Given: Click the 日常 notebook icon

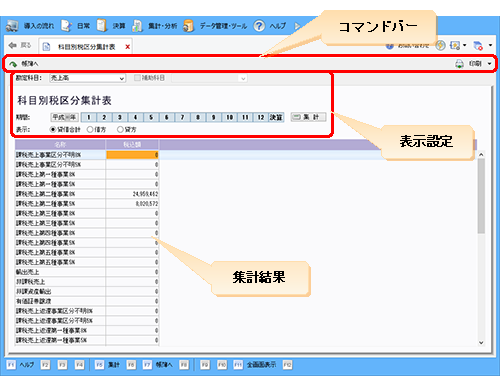Looking at the screenshot, I should pos(67,26).
